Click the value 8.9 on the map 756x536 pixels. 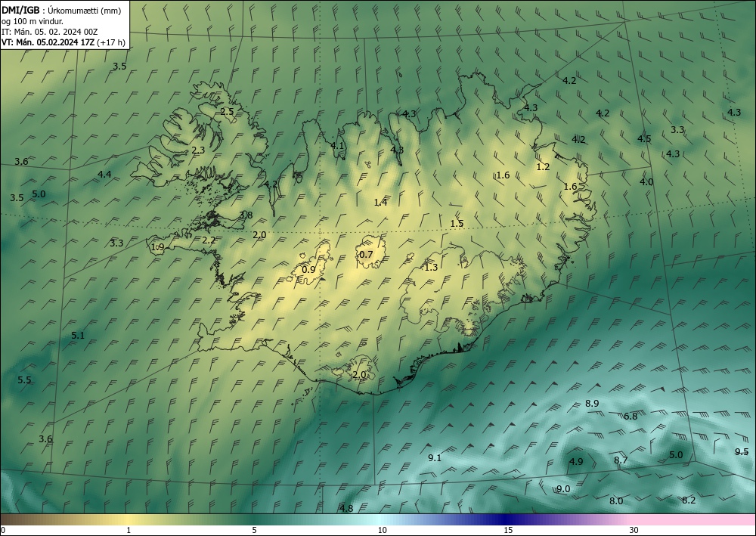point(592,403)
